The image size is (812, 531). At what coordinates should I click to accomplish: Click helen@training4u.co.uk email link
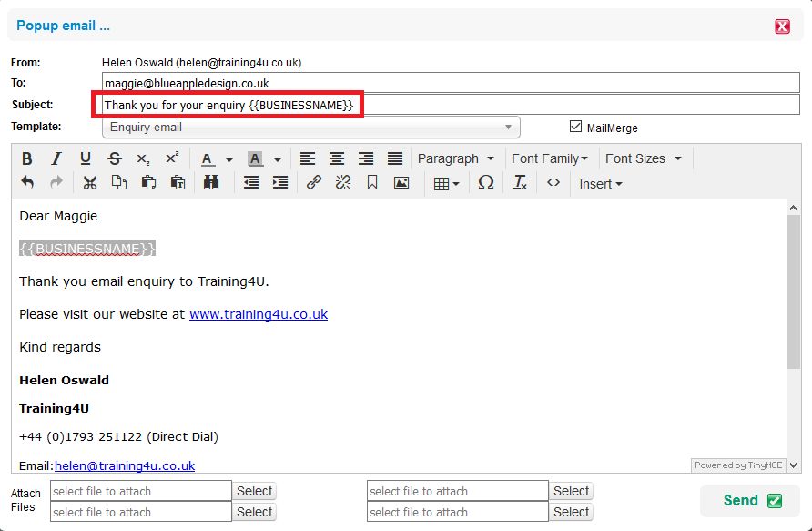(x=125, y=465)
